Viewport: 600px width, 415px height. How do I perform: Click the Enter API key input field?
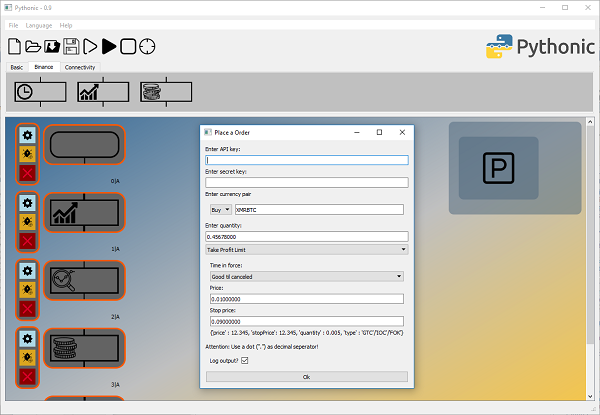click(x=307, y=160)
